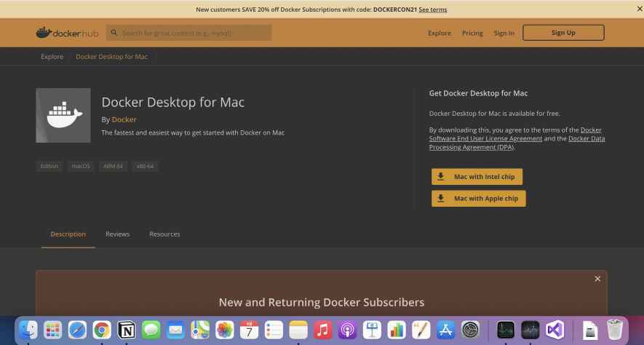Viewport: 644px width, 345px height.
Task: Click the 'Get Docker Desktop for Mac' heading
Action: tap(479, 93)
